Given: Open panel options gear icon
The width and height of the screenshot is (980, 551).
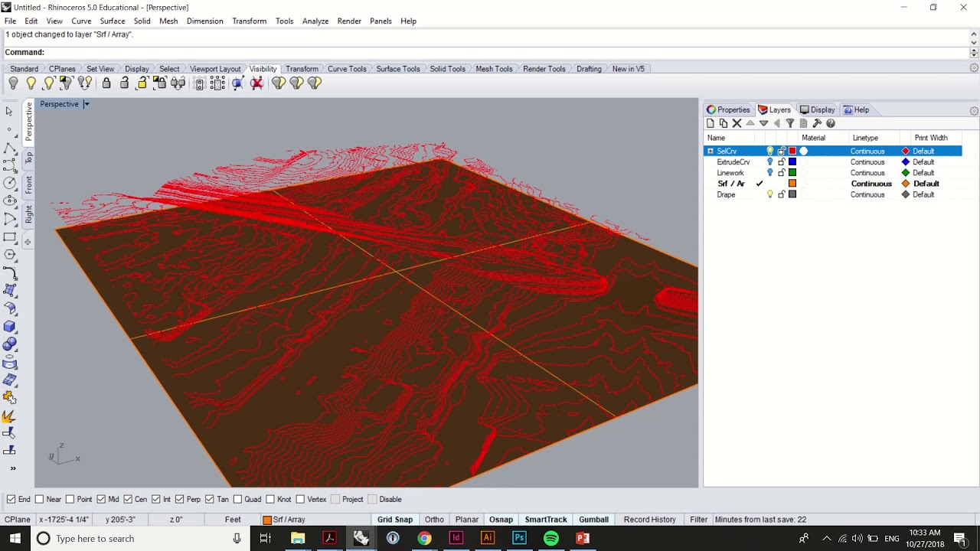Looking at the screenshot, I should [974, 111].
